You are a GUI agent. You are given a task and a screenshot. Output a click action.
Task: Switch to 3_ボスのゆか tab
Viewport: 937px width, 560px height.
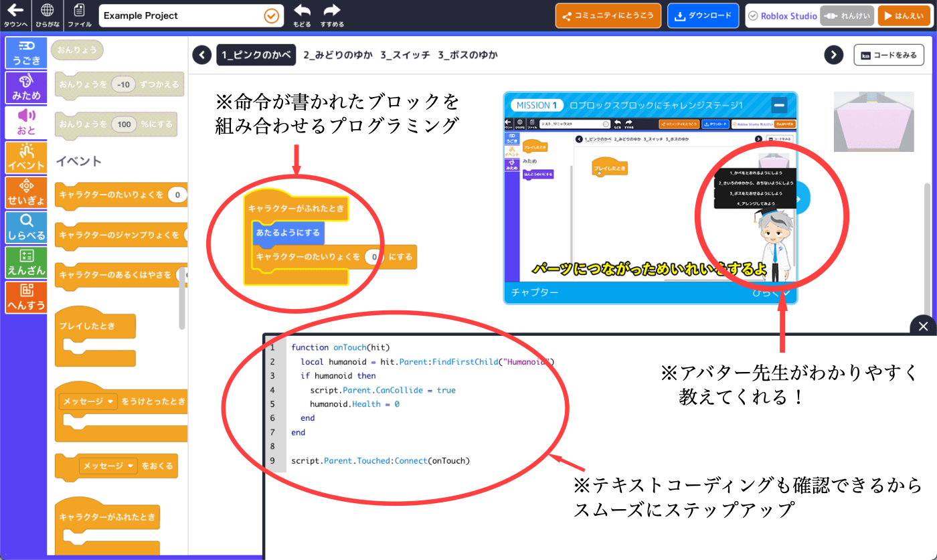pyautogui.click(x=468, y=55)
